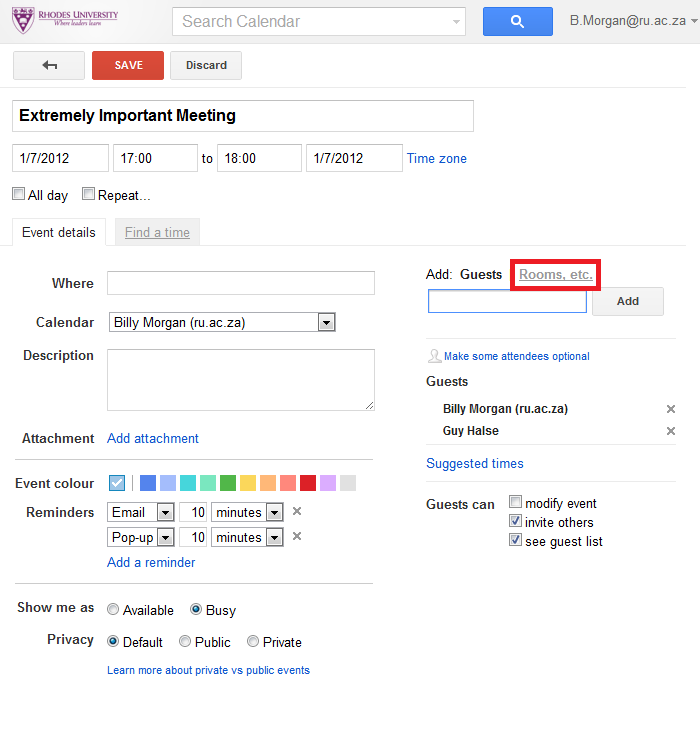Screen dimensions: 700x740
Task: Click Make some attendees optional
Action: (x=516, y=356)
